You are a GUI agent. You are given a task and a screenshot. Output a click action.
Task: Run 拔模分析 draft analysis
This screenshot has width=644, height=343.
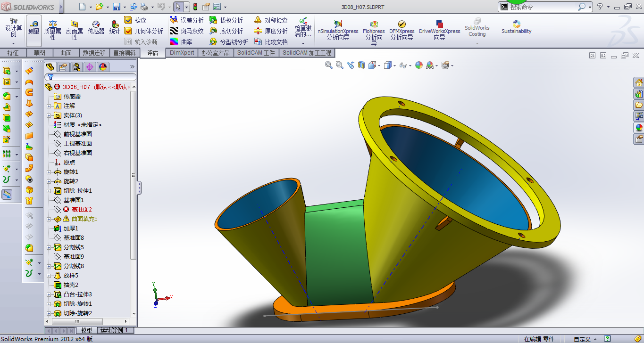click(226, 20)
